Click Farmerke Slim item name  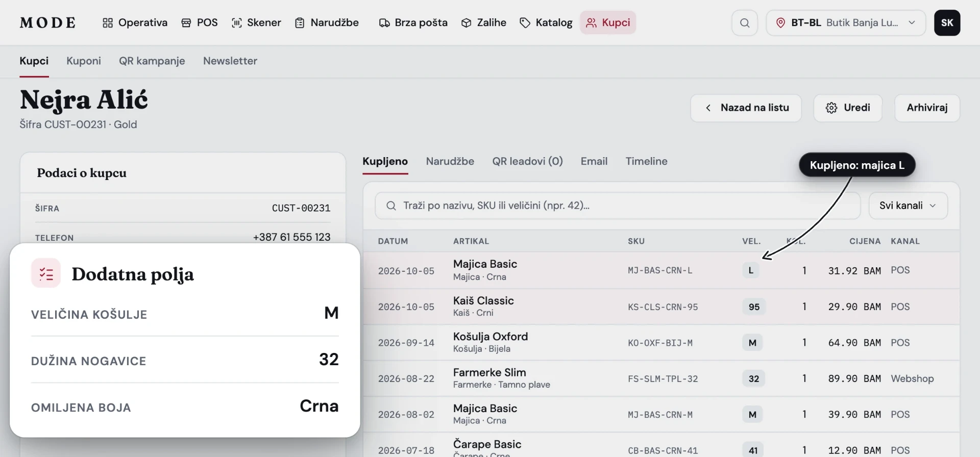click(x=489, y=372)
